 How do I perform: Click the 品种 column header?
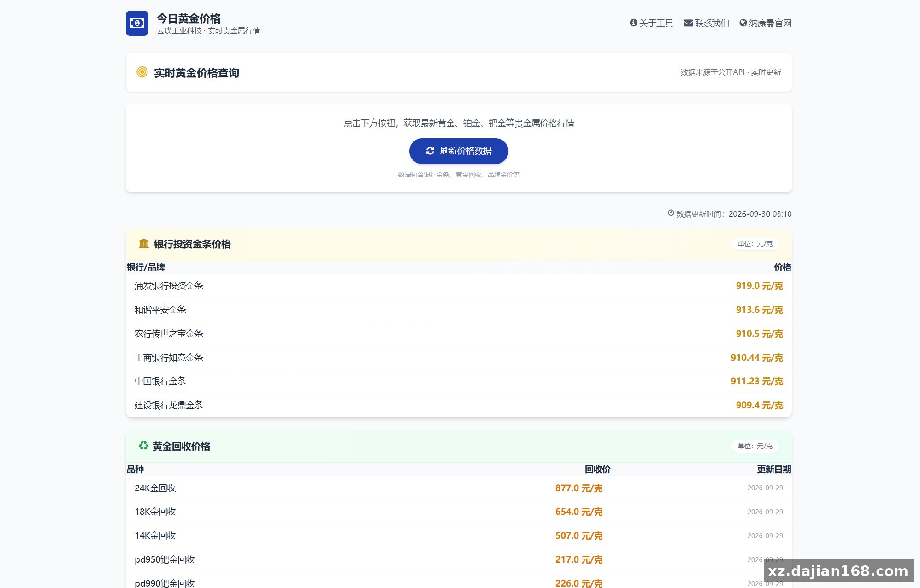coord(135,470)
